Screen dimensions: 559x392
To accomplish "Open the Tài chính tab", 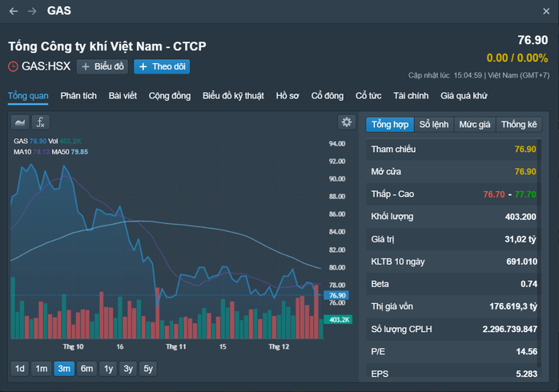I will [x=411, y=96].
